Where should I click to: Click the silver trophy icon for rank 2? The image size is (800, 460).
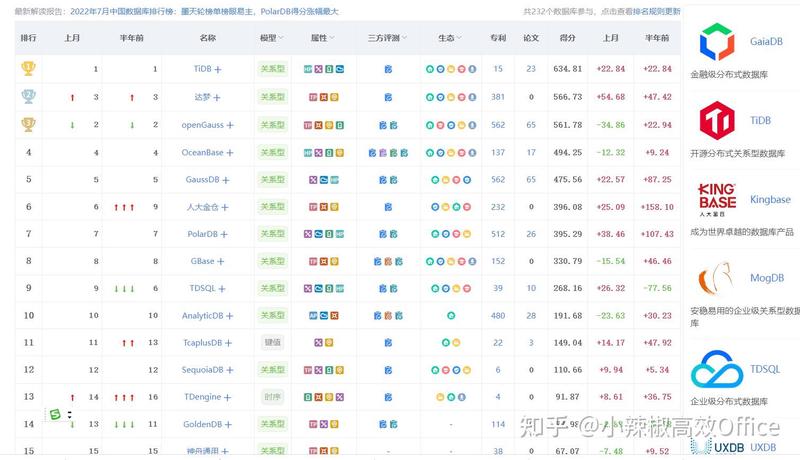point(29,96)
